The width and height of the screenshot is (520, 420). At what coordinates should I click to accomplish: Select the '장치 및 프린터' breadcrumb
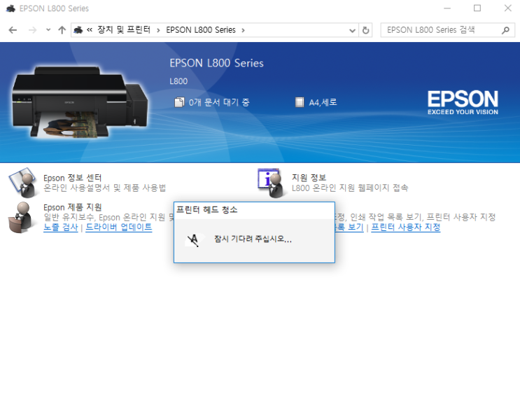(x=124, y=30)
